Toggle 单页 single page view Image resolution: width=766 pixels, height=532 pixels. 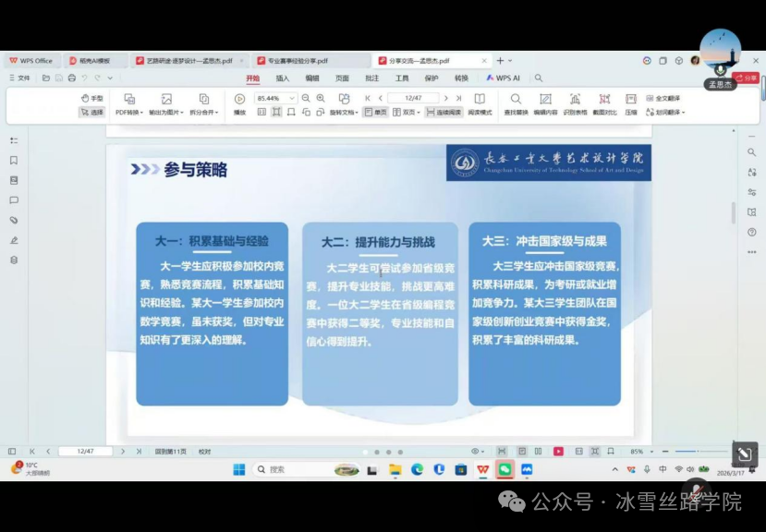coord(375,113)
